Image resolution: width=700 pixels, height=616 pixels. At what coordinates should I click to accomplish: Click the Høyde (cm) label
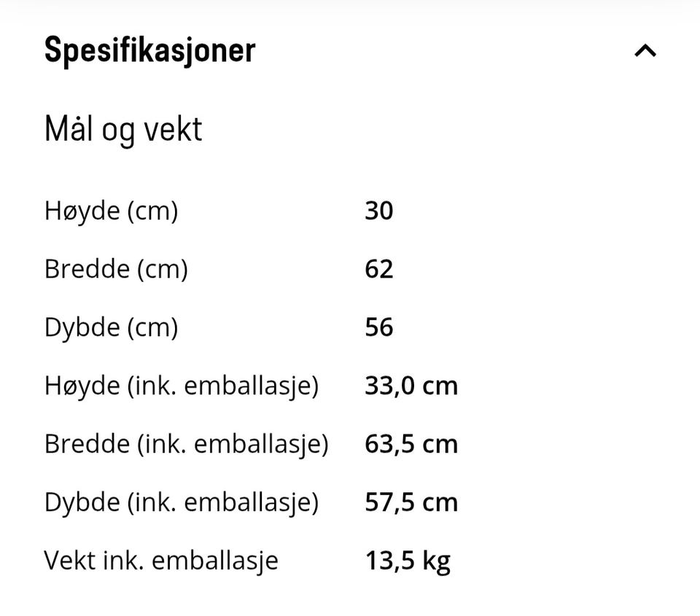pos(111,211)
